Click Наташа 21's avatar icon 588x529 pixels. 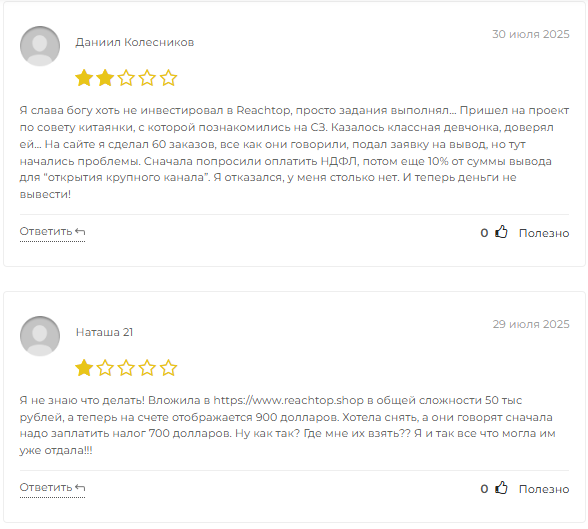pos(40,336)
